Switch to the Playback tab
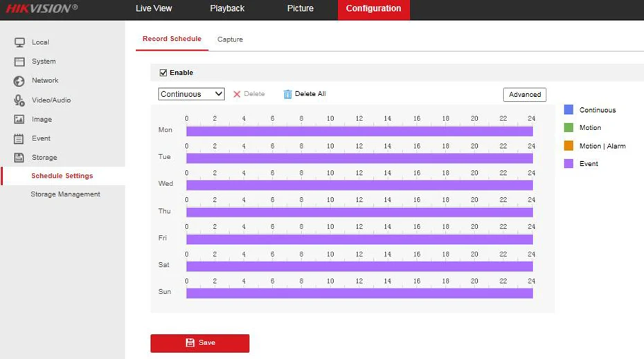The image size is (644, 359). point(227,8)
